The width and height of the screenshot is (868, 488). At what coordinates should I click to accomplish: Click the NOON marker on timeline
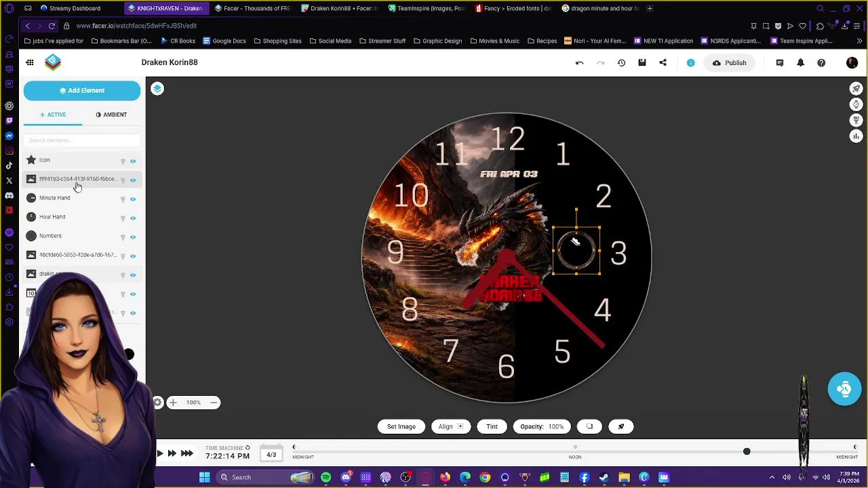point(575,457)
